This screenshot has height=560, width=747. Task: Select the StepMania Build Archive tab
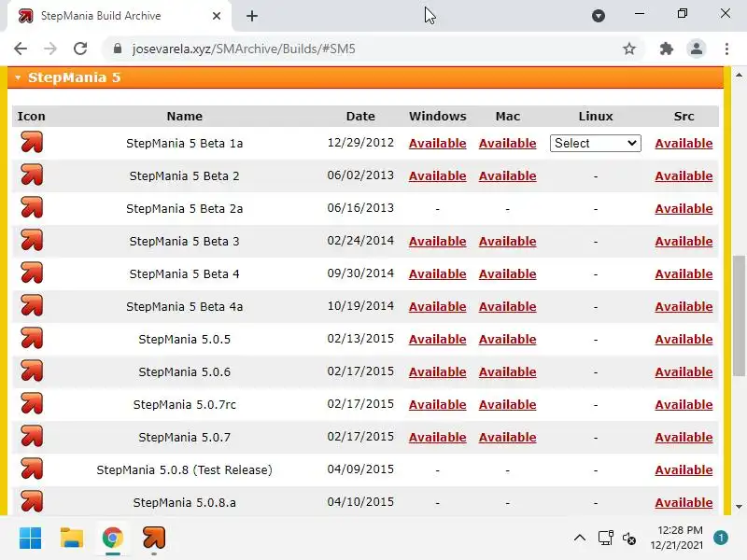[x=119, y=16]
